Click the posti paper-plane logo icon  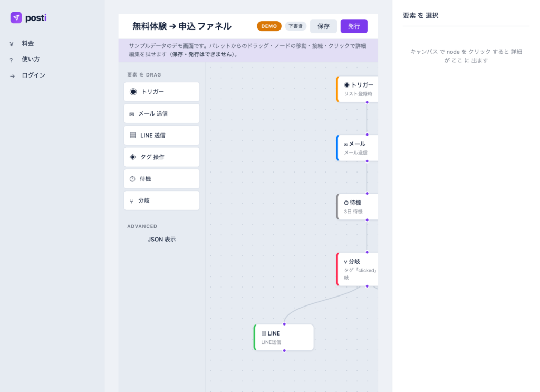coord(16,17)
